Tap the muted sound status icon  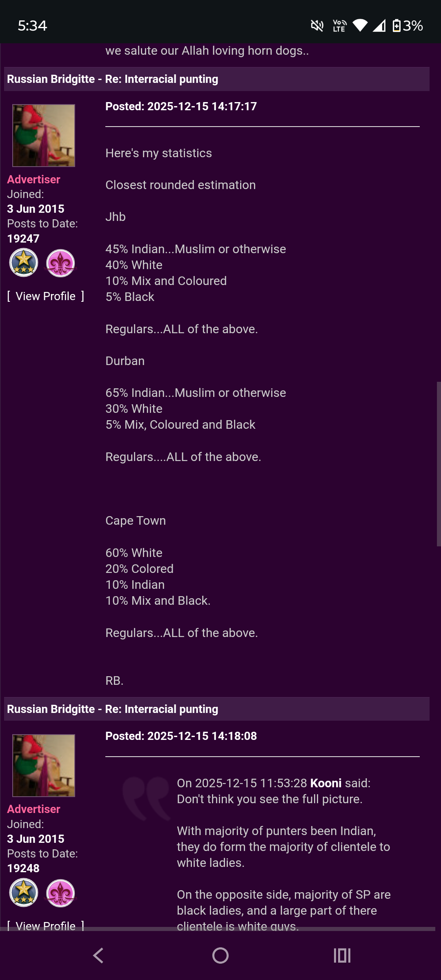tap(317, 26)
